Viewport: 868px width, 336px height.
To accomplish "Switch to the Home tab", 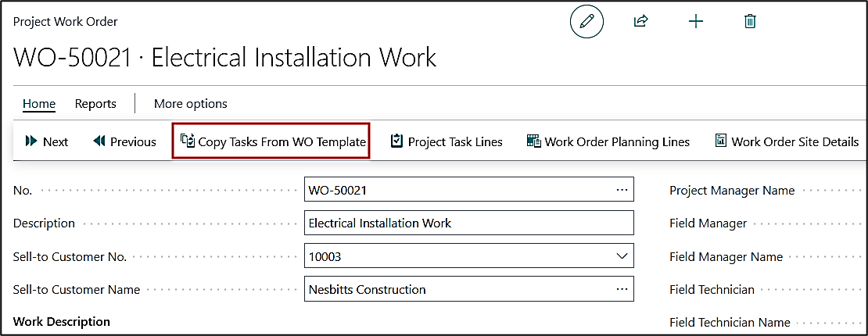I will pos(39,103).
